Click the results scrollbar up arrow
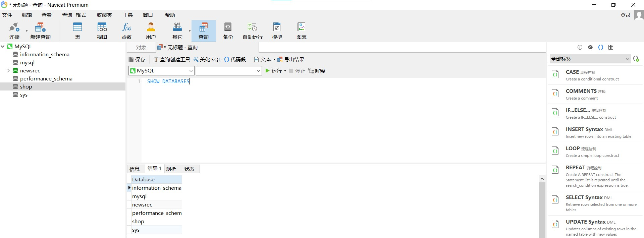Image resolution: width=644 pixels, height=238 pixels. point(542,179)
